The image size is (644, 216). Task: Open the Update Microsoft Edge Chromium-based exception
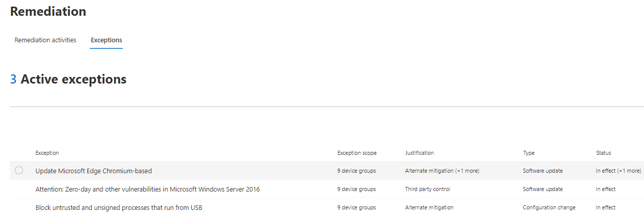point(93,171)
